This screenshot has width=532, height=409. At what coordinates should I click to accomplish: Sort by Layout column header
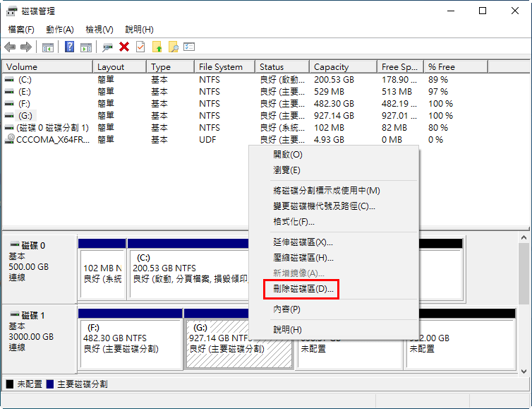coord(120,67)
